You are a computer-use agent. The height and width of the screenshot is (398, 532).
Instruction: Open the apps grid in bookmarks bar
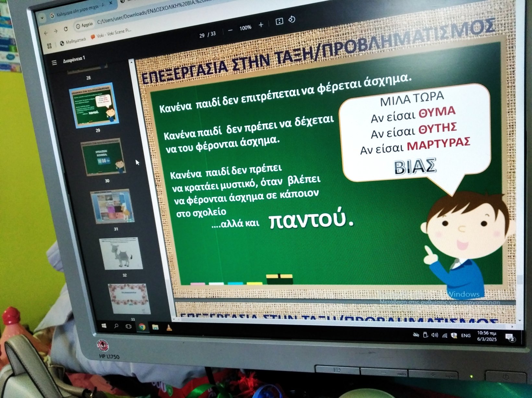coord(49,46)
